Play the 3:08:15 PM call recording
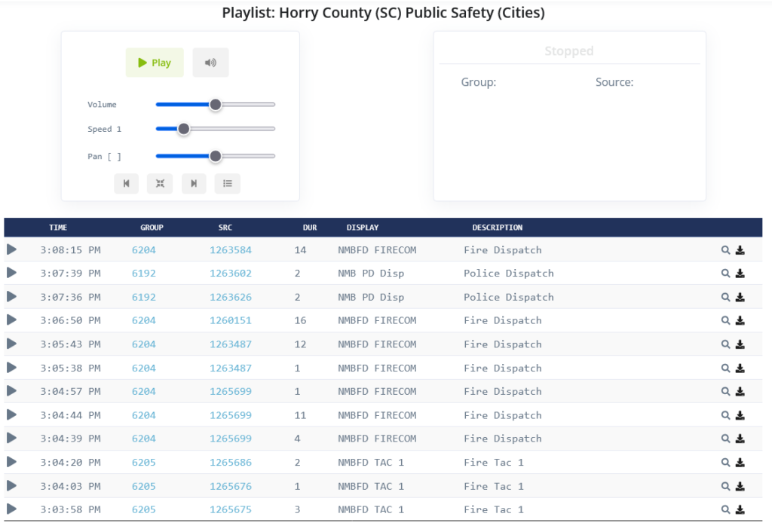Image resolution: width=772 pixels, height=532 pixels. tap(11, 249)
